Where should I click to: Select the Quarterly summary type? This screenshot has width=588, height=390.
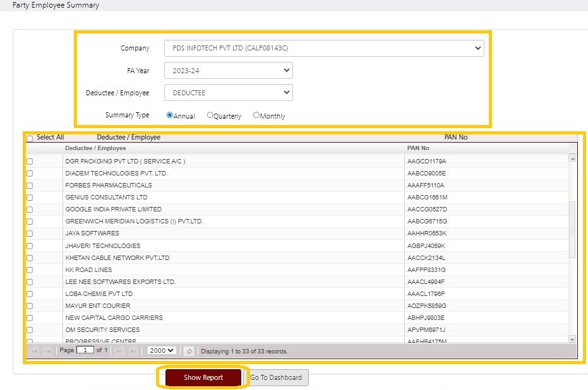(x=210, y=115)
